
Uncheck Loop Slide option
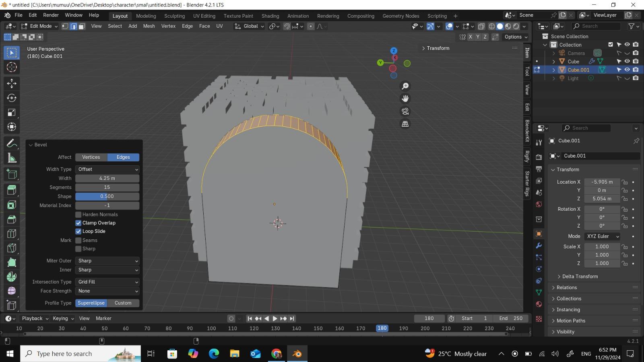point(78,231)
